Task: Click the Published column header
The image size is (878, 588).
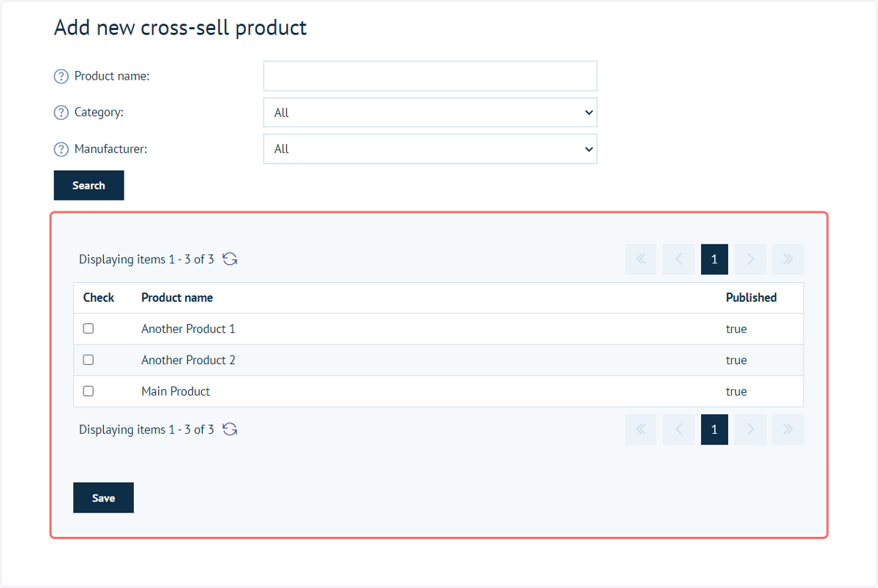Action: [751, 298]
